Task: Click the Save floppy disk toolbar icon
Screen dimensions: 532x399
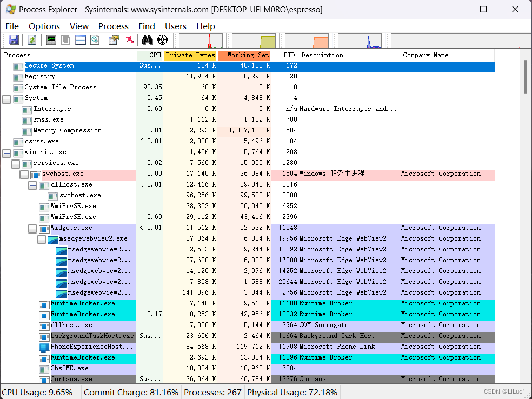Action: click(x=14, y=40)
